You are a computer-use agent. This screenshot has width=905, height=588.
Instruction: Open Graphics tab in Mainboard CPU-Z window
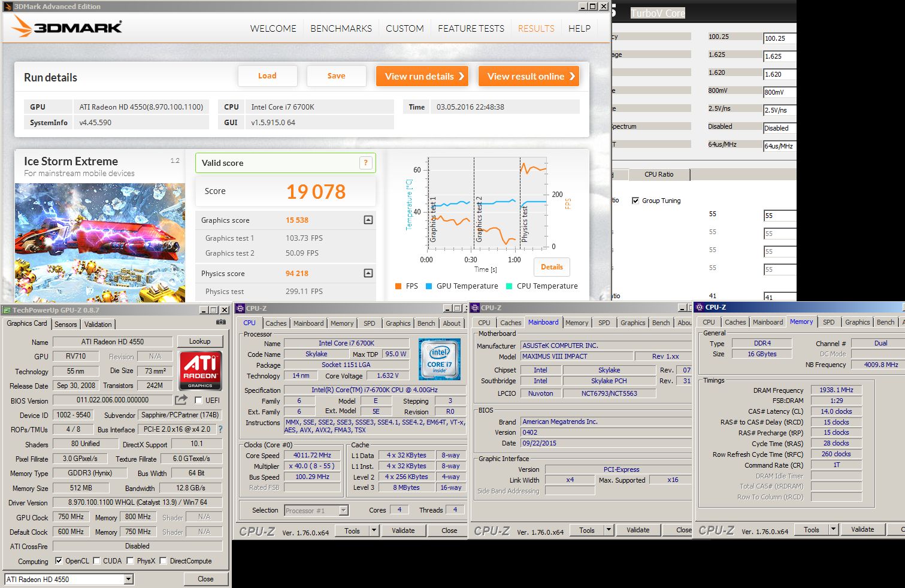[633, 322]
